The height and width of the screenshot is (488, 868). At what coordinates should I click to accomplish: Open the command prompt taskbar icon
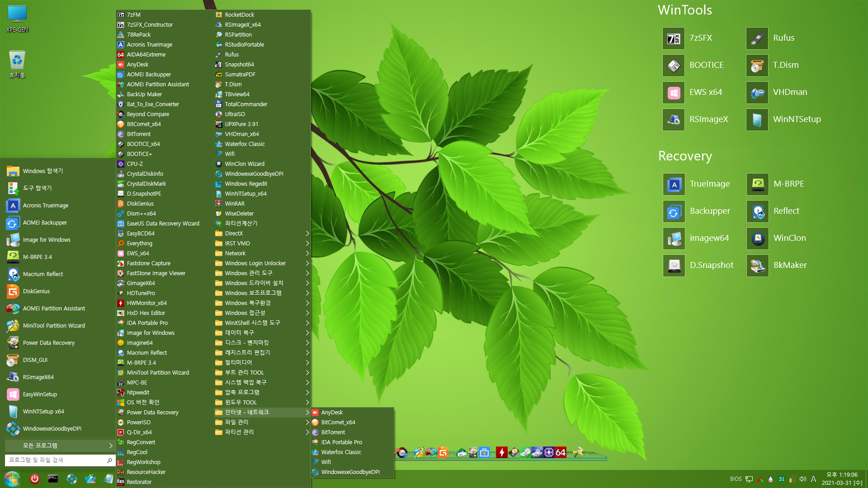pyautogui.click(x=53, y=479)
